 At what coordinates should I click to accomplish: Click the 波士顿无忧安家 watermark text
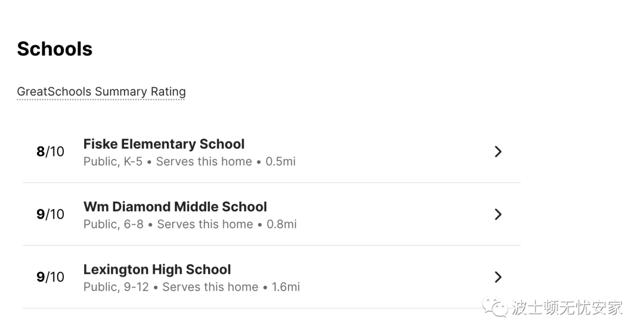pyautogui.click(x=567, y=307)
